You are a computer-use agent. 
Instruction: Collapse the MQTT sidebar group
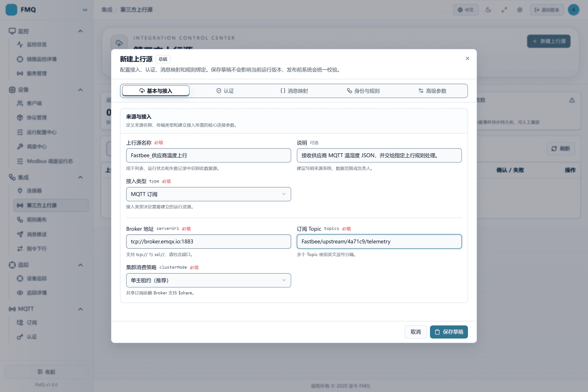[80, 309]
